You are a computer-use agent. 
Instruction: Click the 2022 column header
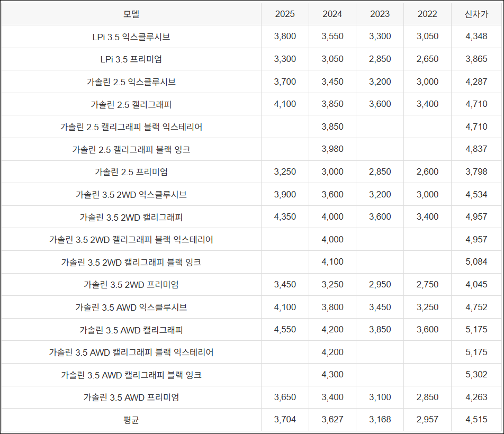point(428,14)
